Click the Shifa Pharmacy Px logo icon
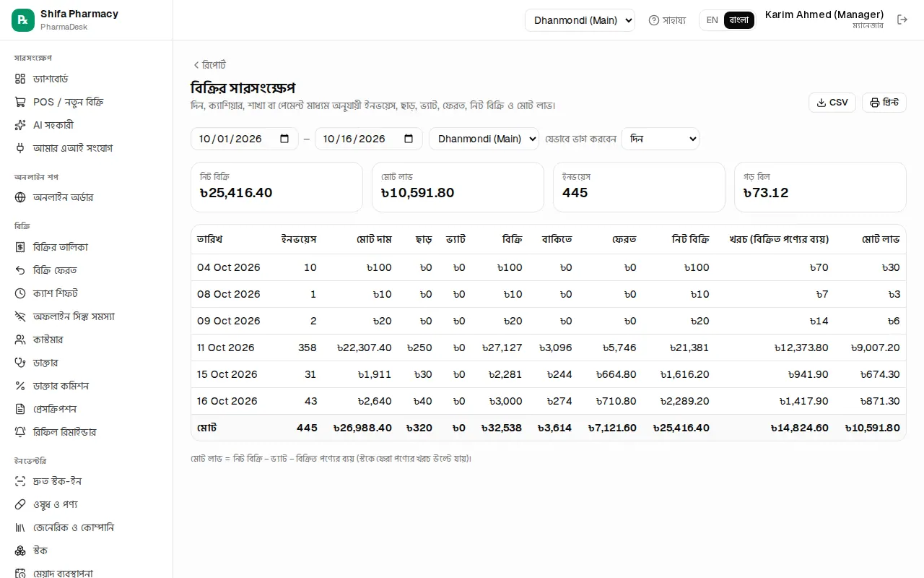 [x=23, y=20]
